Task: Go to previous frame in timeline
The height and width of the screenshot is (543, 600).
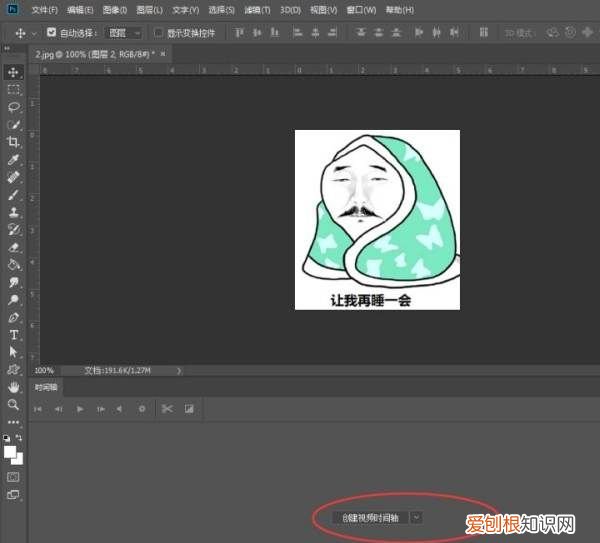Action: coord(59,409)
